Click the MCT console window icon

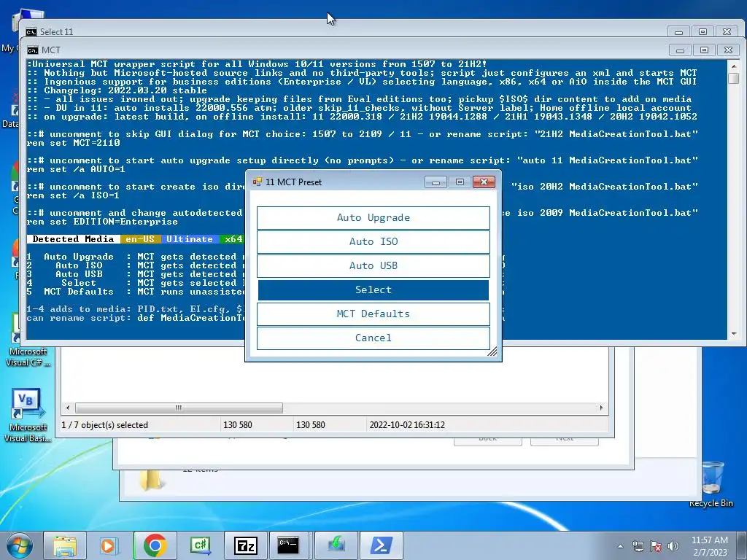pyautogui.click(x=32, y=50)
